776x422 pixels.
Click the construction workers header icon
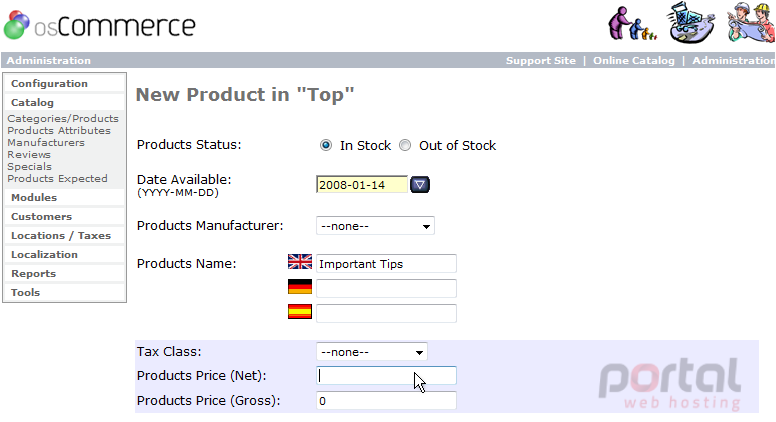pos(751,22)
